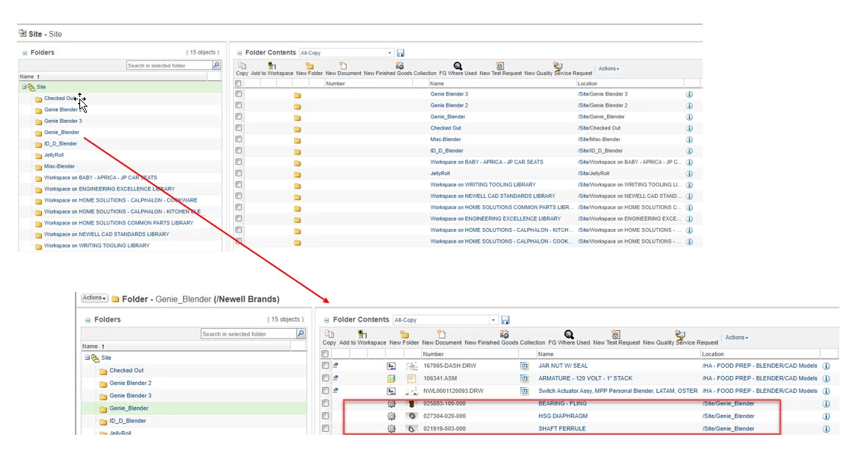Click the FG Where Used magnifier in the upper toolbar
The height and width of the screenshot is (465, 868).
(x=458, y=66)
